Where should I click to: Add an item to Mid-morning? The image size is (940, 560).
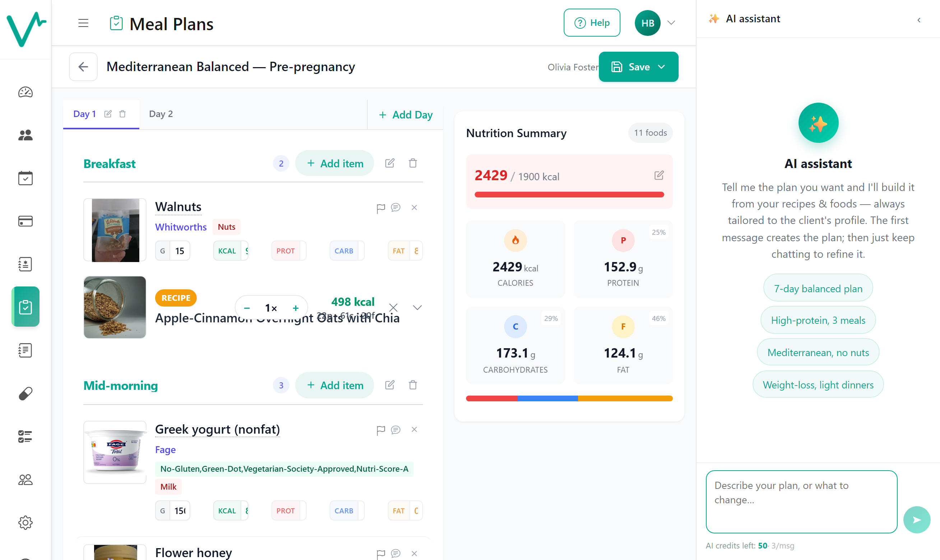335,385
